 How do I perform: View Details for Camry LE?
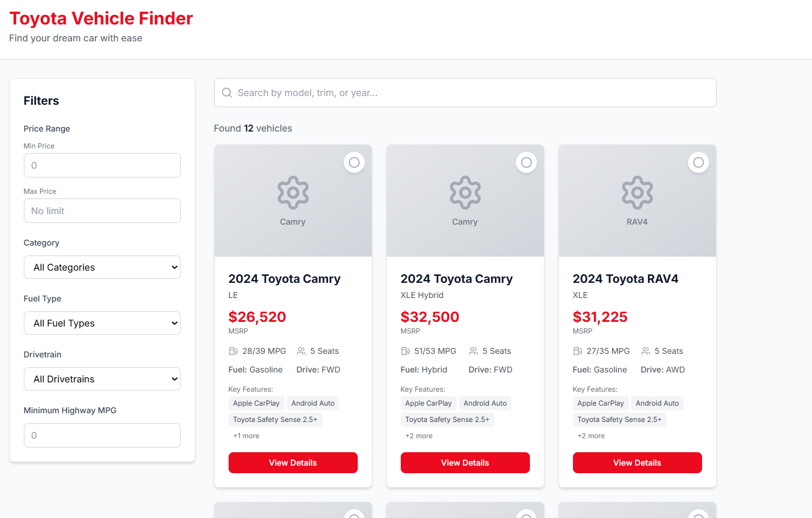293,463
